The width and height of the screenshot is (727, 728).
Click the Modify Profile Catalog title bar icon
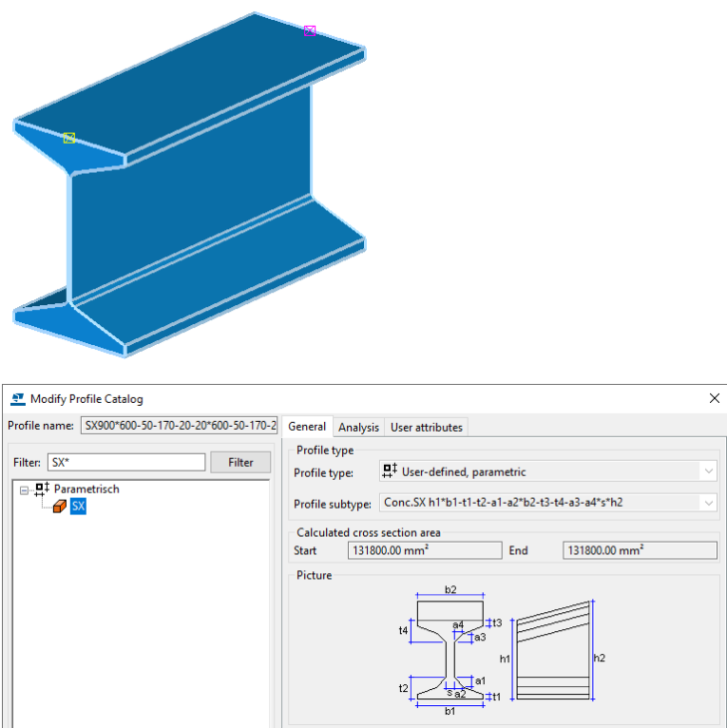(x=17, y=399)
